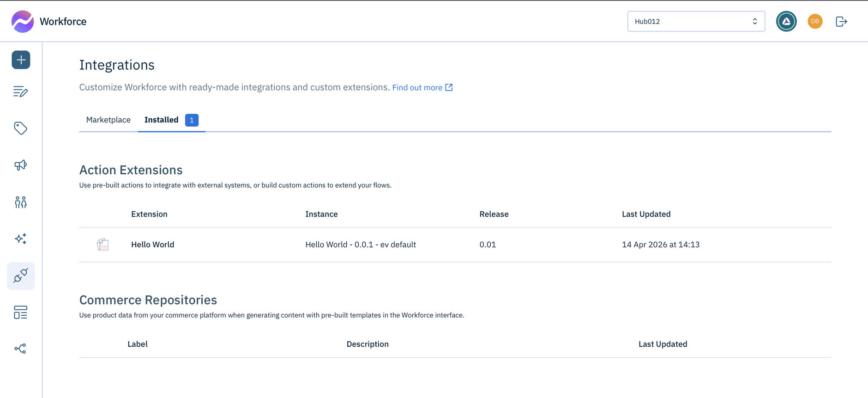Switch to the Marketplace tab
The image size is (868, 398).
click(x=108, y=120)
